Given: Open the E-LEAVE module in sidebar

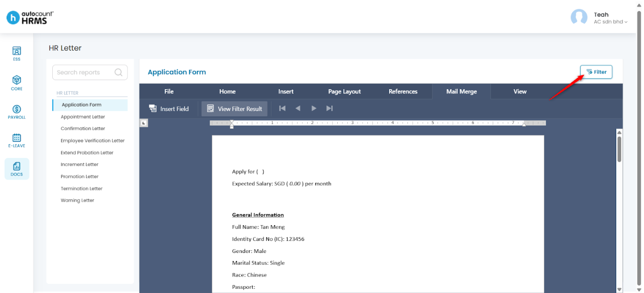Looking at the screenshot, I should click(x=16, y=140).
